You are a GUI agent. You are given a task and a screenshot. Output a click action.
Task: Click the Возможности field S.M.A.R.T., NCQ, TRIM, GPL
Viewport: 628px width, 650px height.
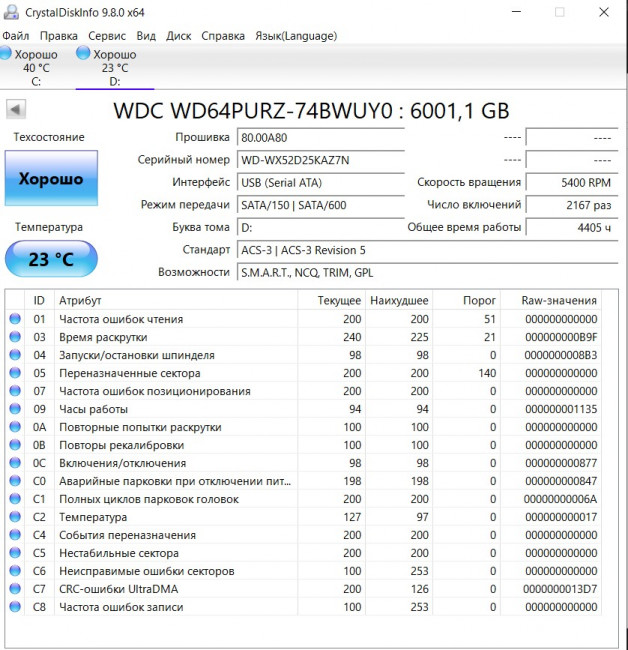click(427, 272)
